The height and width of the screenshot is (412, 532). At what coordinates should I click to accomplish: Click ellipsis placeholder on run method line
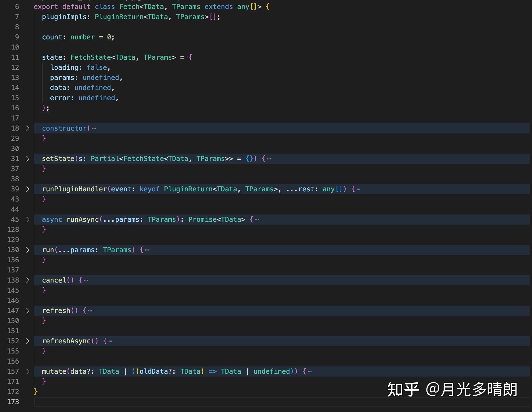147,250
